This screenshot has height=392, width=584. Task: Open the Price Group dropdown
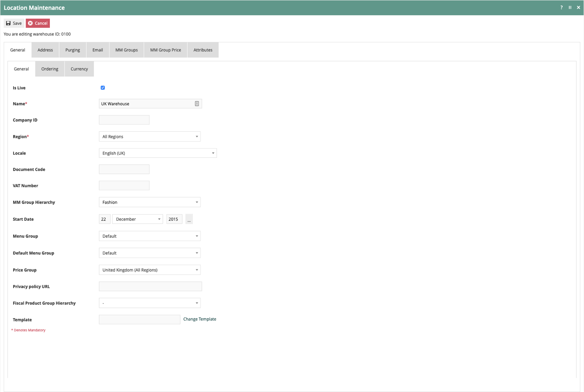pyautogui.click(x=150, y=270)
